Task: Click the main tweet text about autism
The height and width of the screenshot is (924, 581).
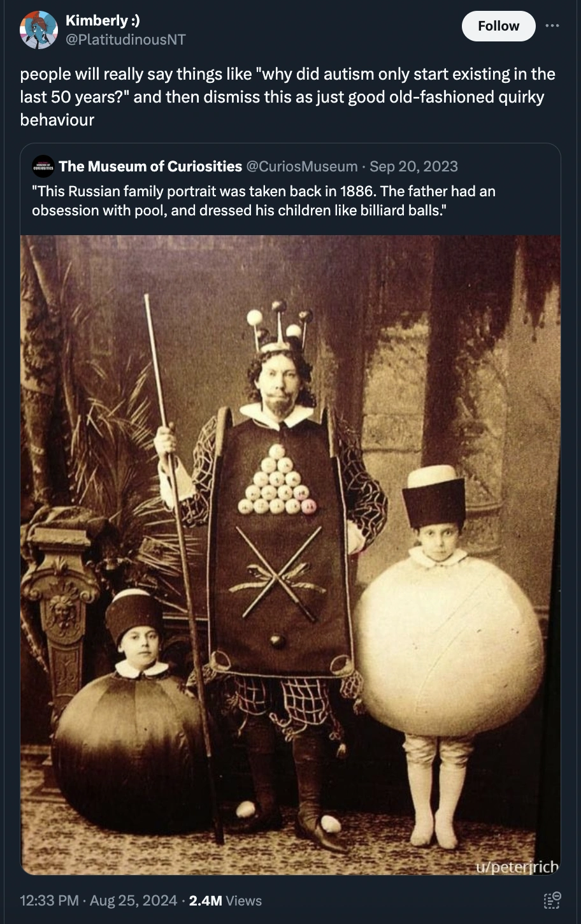Action: click(x=287, y=97)
